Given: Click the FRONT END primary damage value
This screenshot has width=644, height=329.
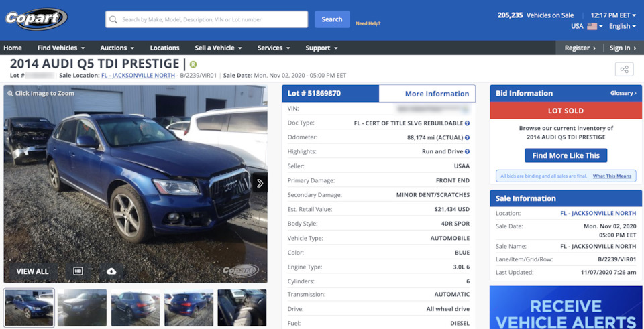Looking at the screenshot, I should (453, 180).
